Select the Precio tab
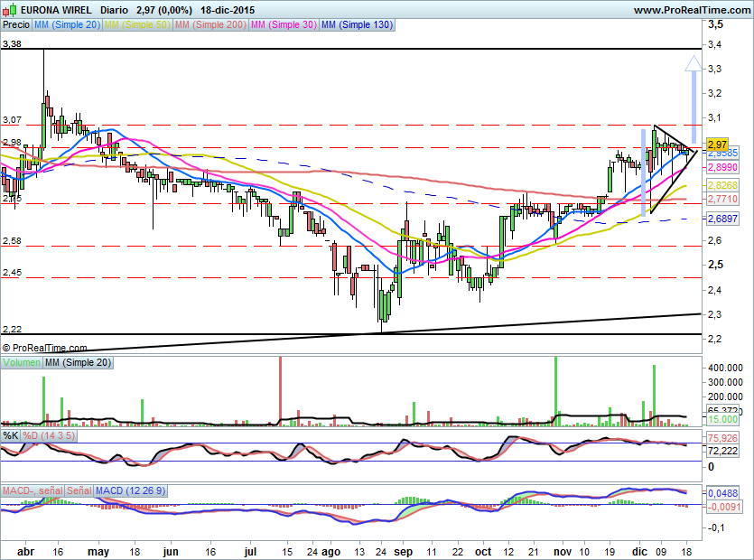This screenshot has width=754, height=560. 16,25
